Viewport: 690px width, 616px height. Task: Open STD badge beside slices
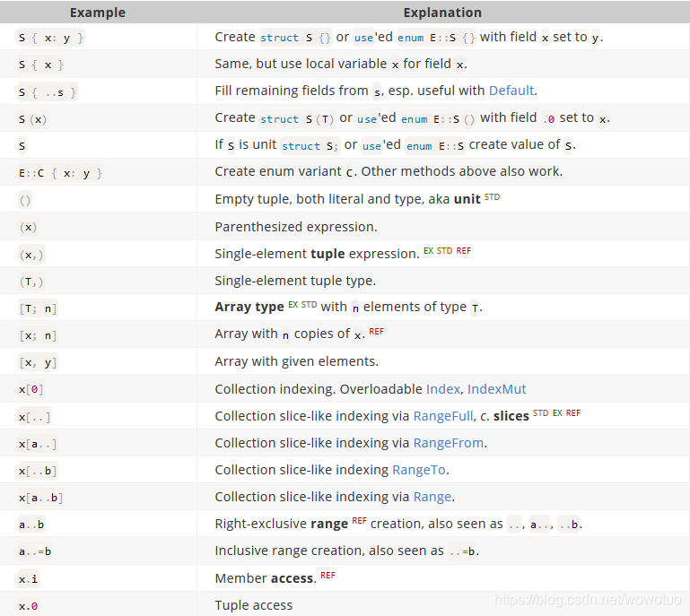[541, 412]
